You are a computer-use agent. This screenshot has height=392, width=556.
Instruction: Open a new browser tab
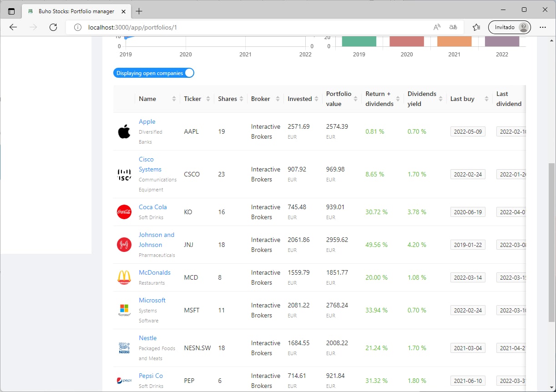pos(139,11)
